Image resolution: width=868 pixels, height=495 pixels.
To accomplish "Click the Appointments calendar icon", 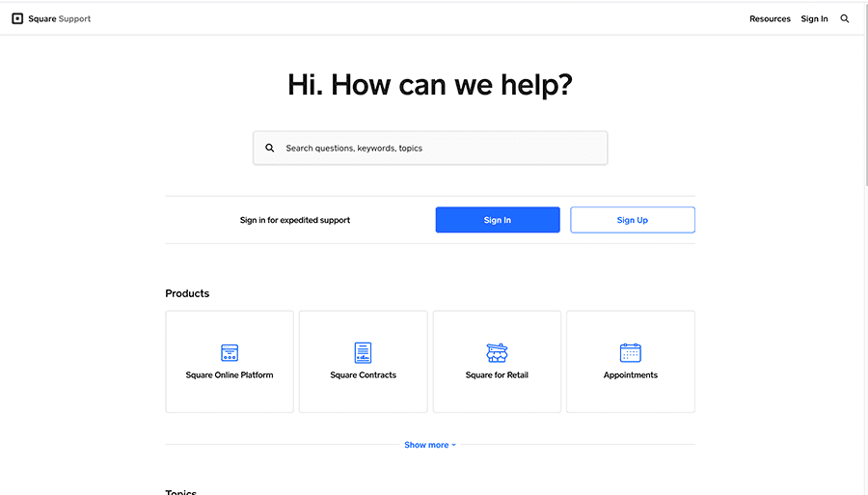I will coord(631,353).
